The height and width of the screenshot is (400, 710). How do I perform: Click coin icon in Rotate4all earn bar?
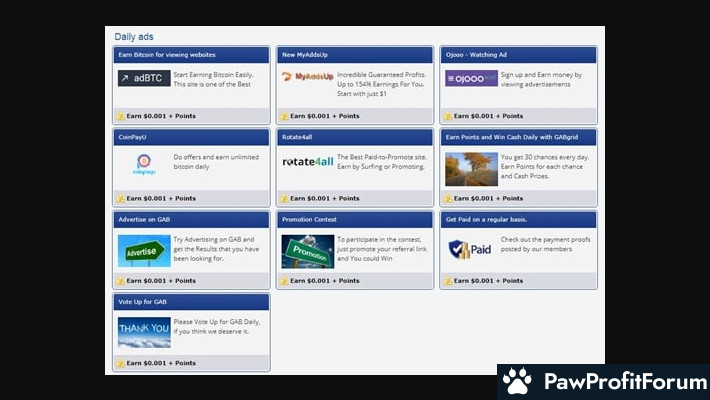click(x=284, y=198)
